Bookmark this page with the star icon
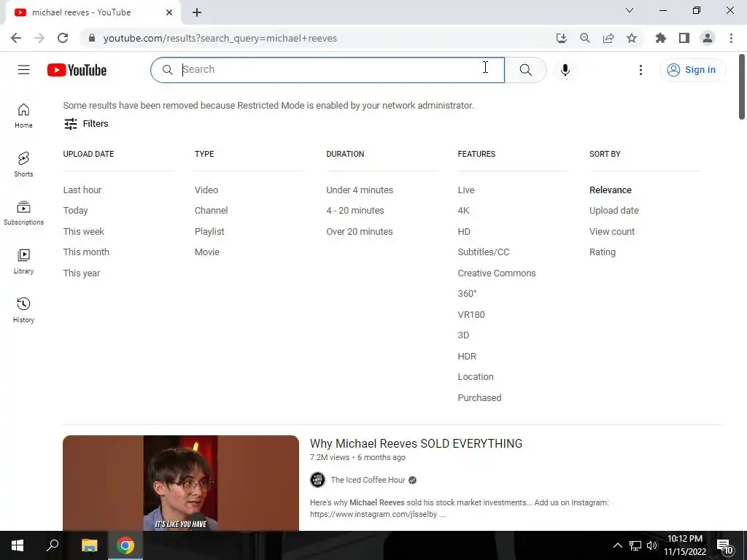 [632, 38]
